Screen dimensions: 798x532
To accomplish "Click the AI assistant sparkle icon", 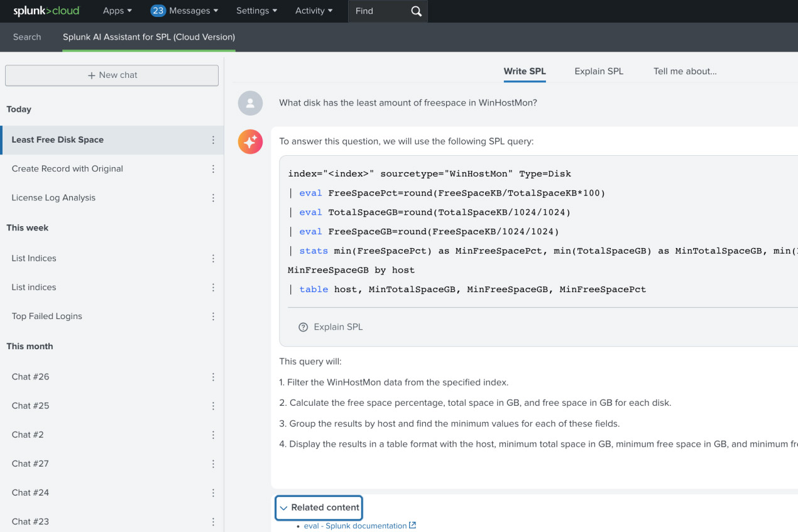I will (x=250, y=141).
